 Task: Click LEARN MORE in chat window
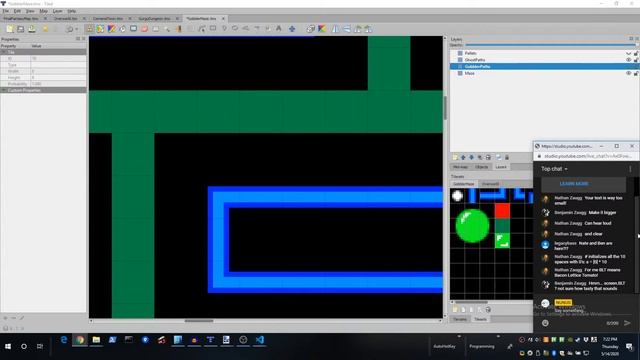click(574, 184)
